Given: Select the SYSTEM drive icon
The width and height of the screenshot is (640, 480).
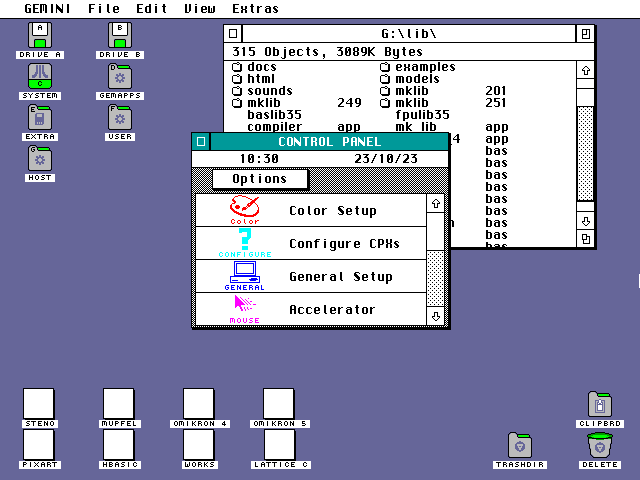Looking at the screenshot, I should 40,76.
